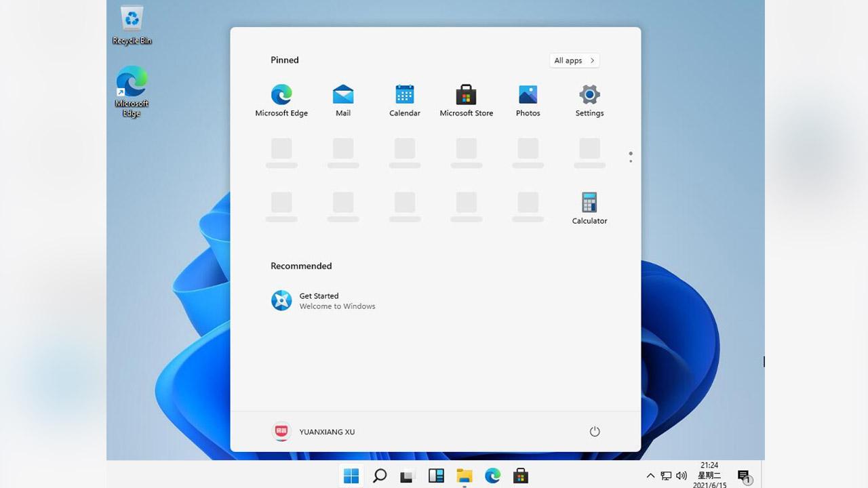Launch Microsoft Edge from the taskbar
The width and height of the screenshot is (868, 488).
(x=492, y=476)
